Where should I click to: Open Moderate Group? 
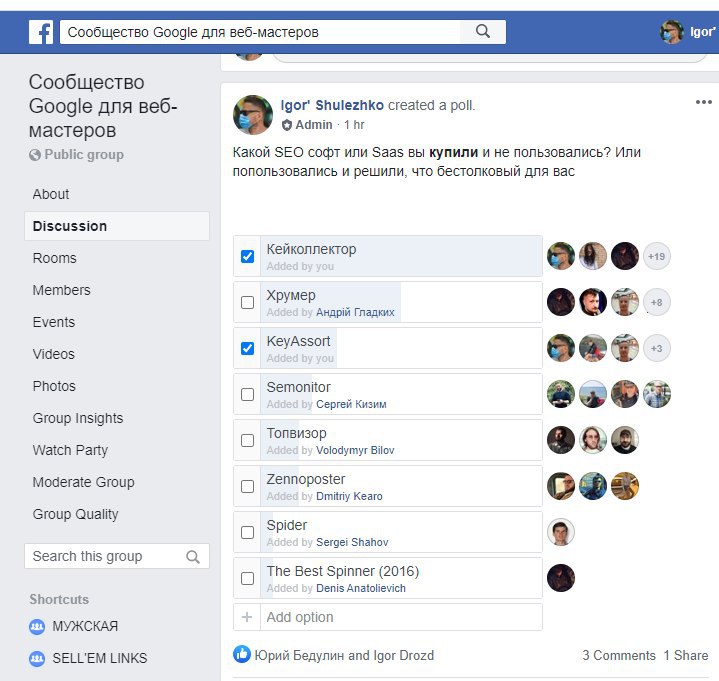tap(83, 482)
